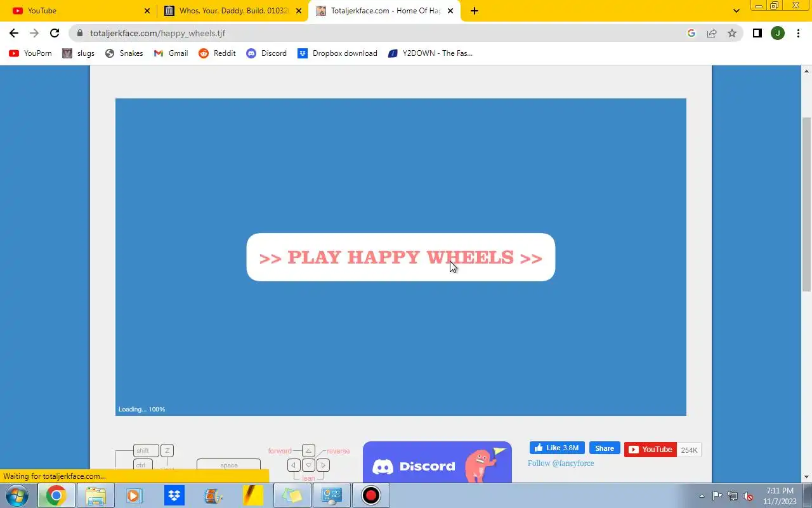Click the network tray icon
Screen dimensions: 812x508
[x=733, y=496]
